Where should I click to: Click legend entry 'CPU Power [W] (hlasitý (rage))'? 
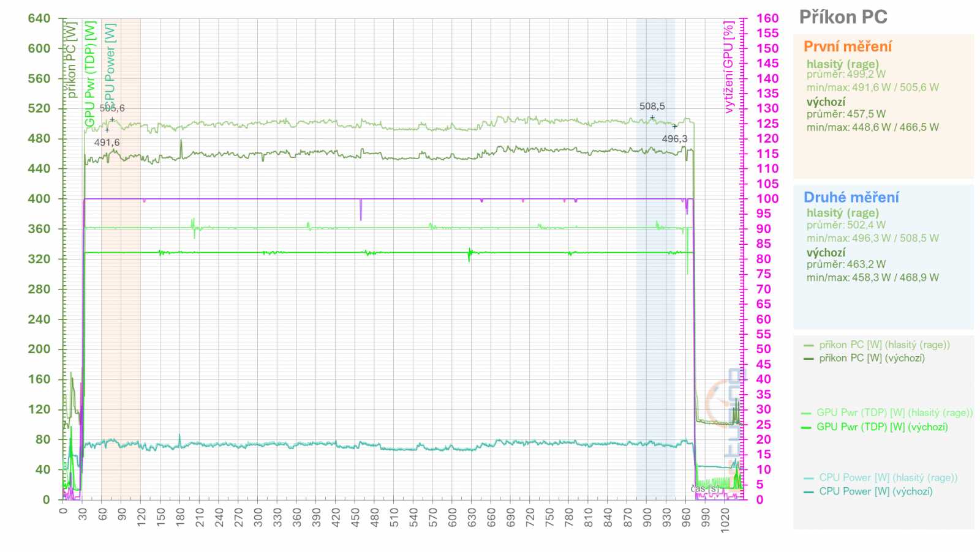888,477
